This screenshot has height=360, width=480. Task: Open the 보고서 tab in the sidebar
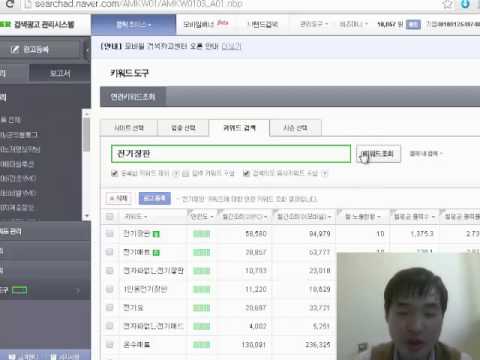[x=60, y=73]
